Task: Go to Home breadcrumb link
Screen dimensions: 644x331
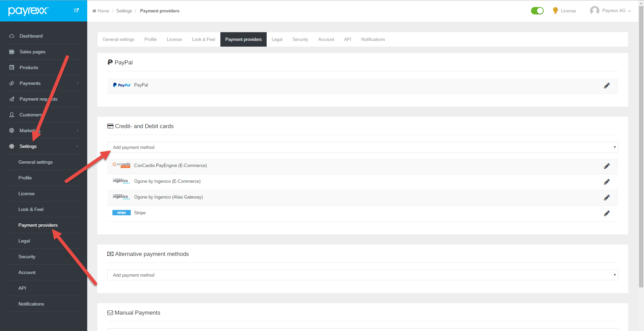Action: click(x=103, y=11)
